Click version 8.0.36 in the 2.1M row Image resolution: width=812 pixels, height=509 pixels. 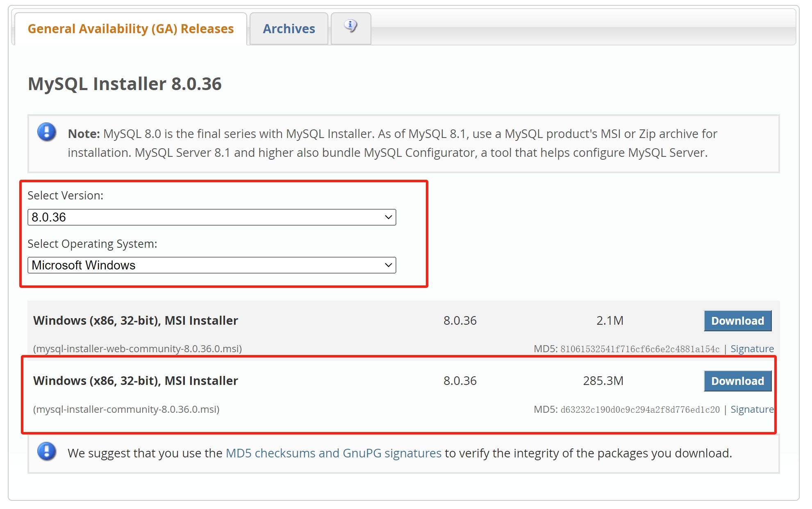coord(460,320)
